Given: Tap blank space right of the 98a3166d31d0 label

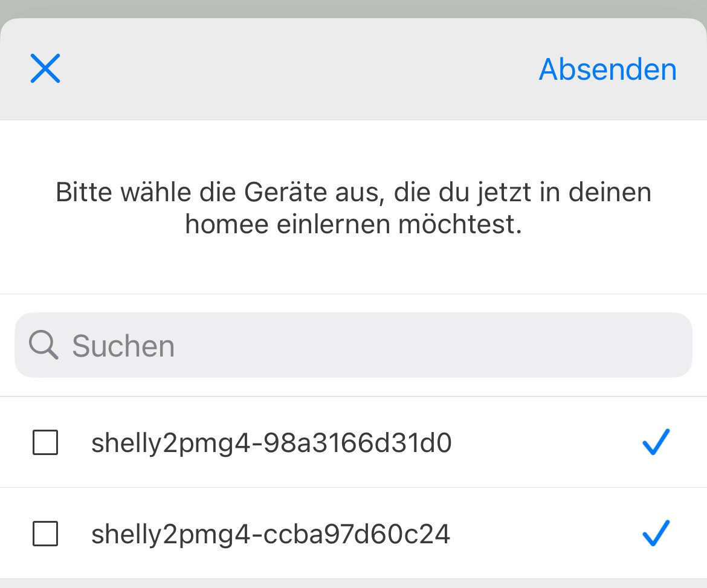Looking at the screenshot, I should coord(544,442).
